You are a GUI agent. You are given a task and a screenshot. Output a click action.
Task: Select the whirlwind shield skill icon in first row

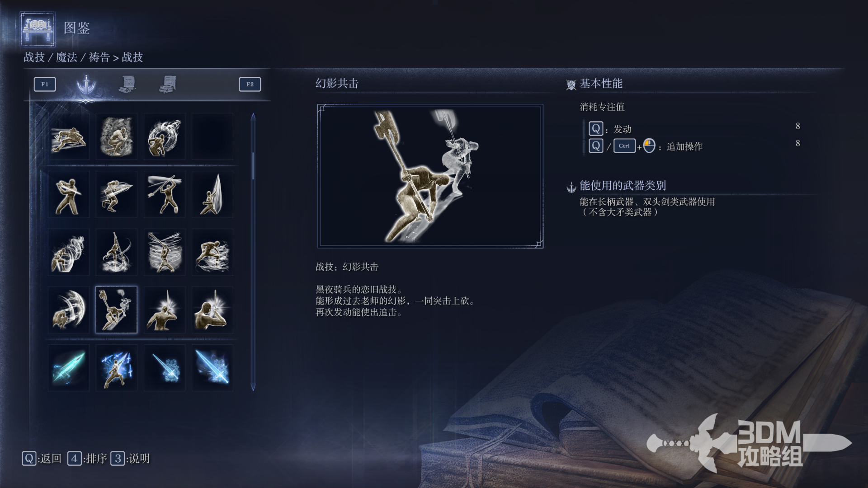click(165, 136)
